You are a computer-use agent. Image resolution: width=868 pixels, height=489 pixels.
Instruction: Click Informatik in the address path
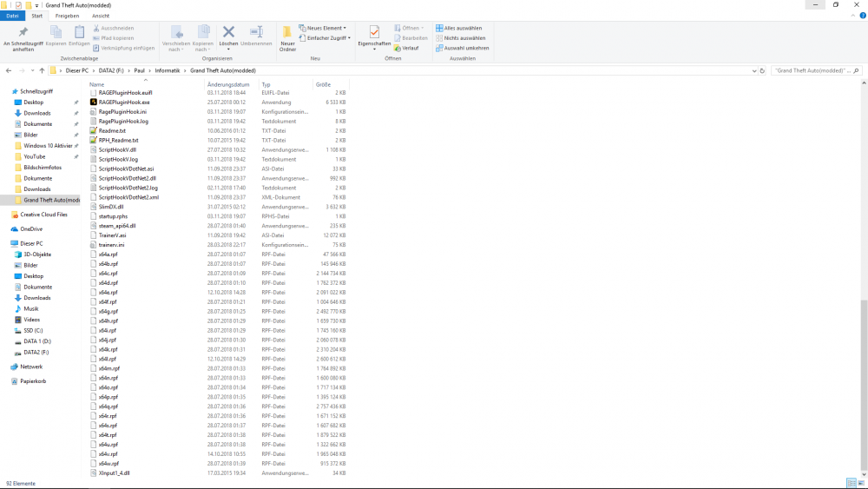[x=168, y=70]
